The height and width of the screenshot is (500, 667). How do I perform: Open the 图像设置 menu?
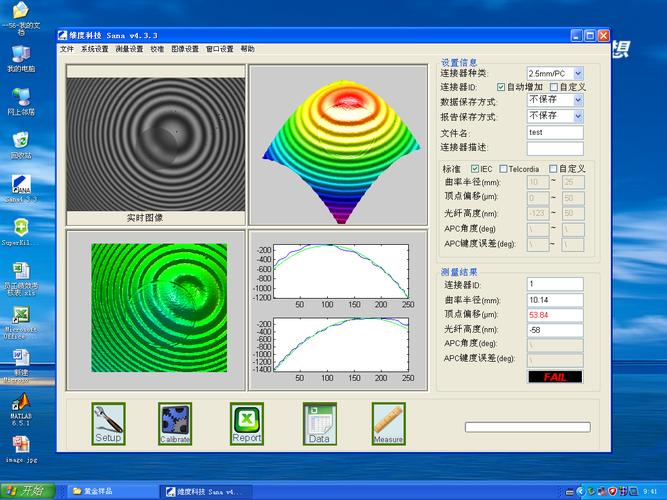click(185, 49)
